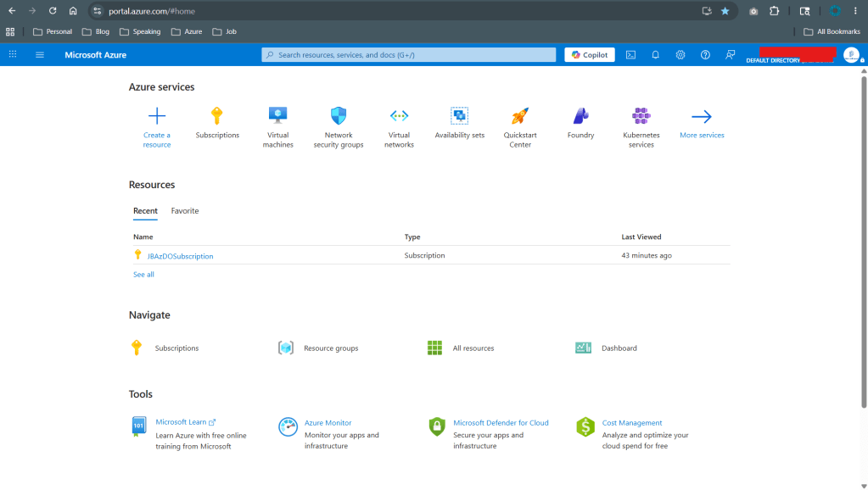The image size is (868, 490).
Task: Click the Copilot button
Action: pos(590,55)
